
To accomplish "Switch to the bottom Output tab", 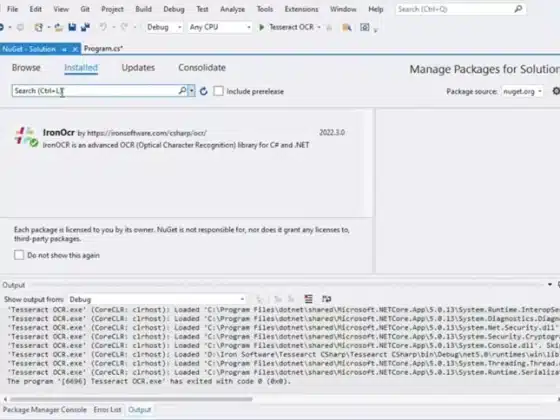I will pos(140,410).
